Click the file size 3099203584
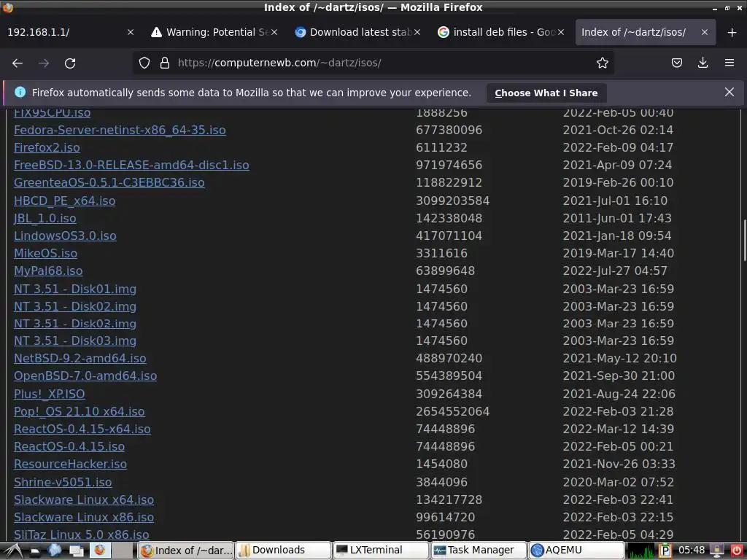The height and width of the screenshot is (560, 747). pyautogui.click(x=452, y=201)
